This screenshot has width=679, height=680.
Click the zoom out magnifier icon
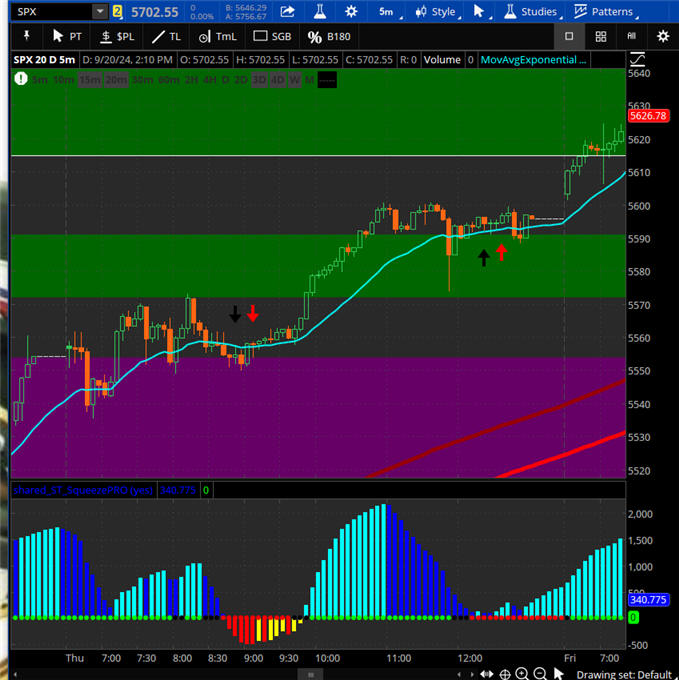pyautogui.click(x=541, y=674)
